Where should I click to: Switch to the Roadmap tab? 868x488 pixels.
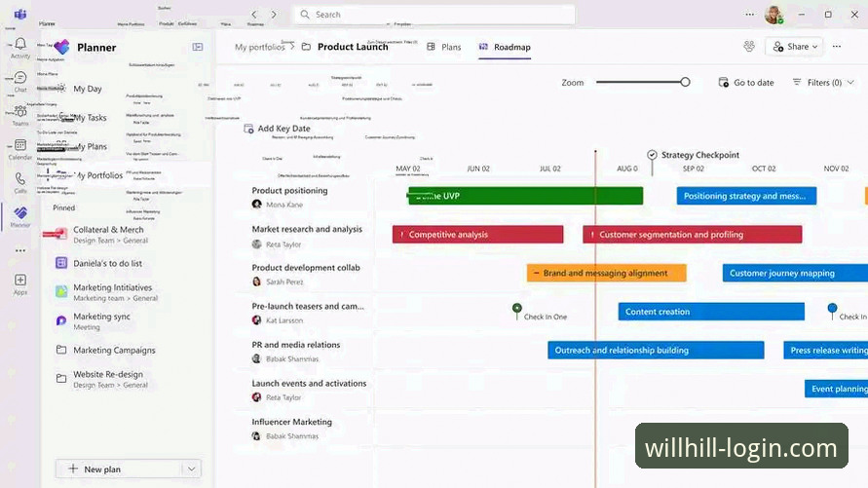pyautogui.click(x=505, y=47)
